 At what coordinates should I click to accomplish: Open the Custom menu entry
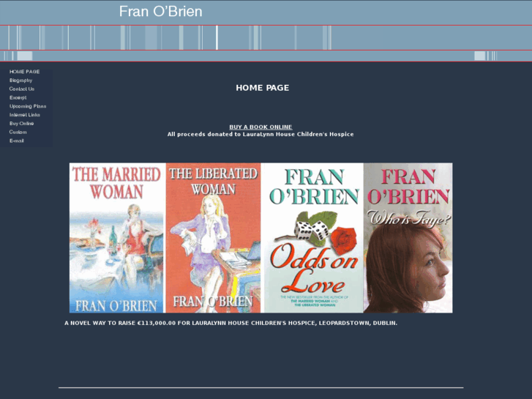[18, 132]
